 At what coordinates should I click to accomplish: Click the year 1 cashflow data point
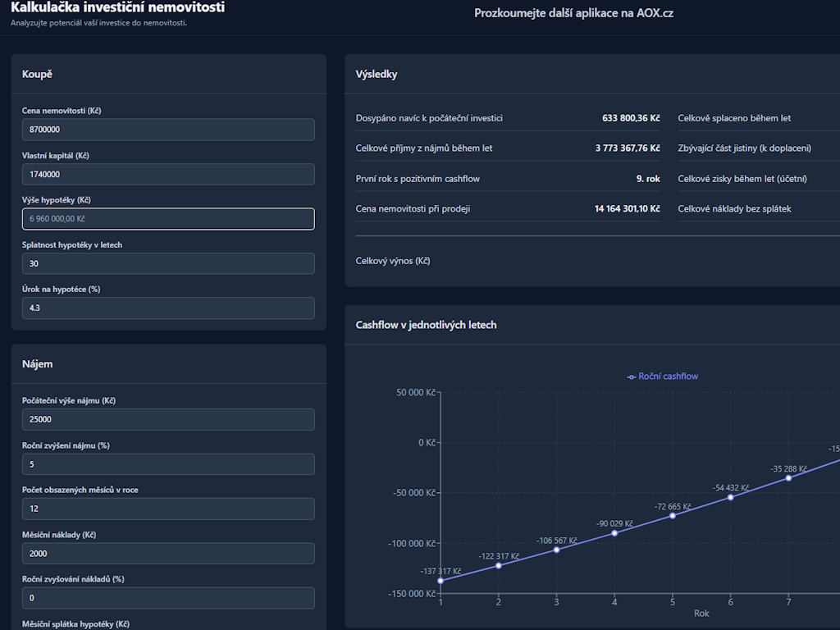[x=441, y=581]
